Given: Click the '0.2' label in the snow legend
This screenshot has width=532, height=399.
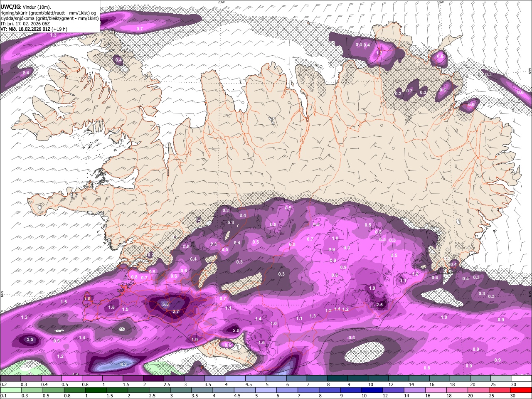Looking at the screenshot, I should tap(2, 384).
